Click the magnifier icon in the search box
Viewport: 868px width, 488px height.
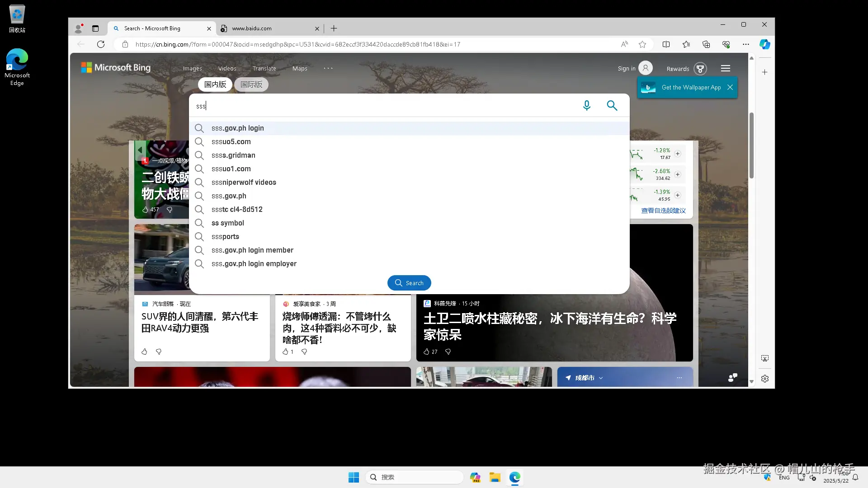click(x=612, y=105)
